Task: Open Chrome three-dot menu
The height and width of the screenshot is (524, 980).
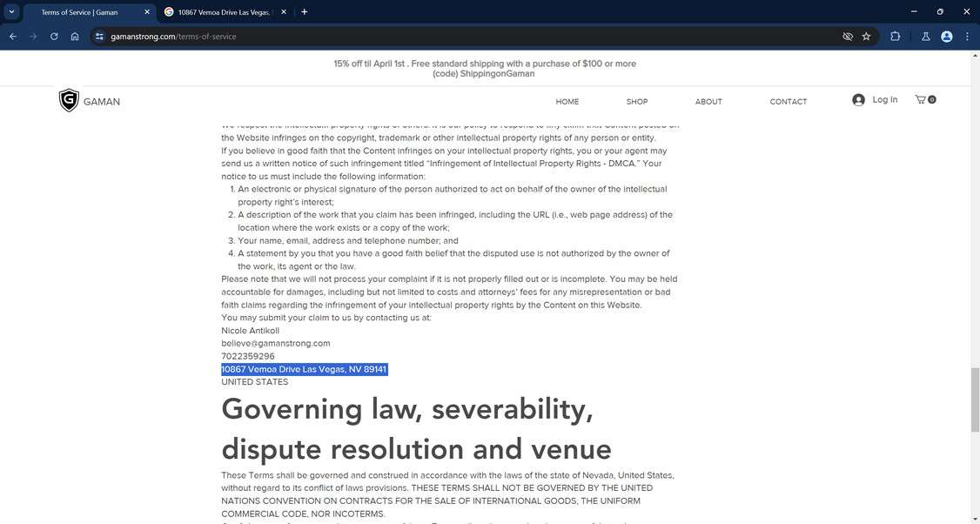Action: click(x=967, y=37)
